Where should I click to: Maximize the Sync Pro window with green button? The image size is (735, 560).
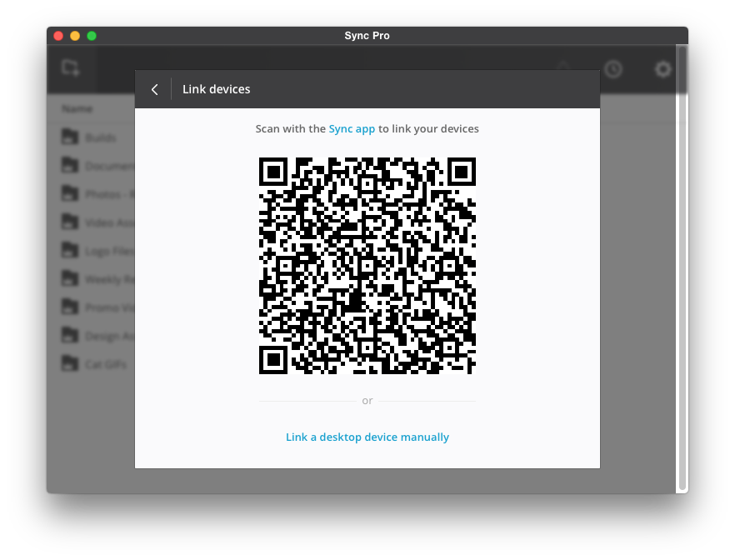(x=92, y=36)
